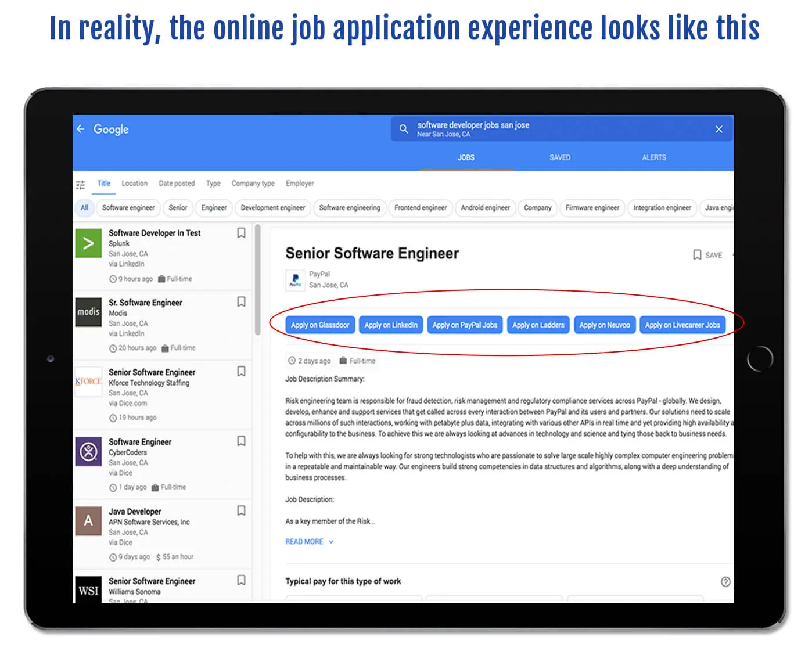Image resolution: width=812 pixels, height=651 pixels.
Task: Open the CyberCoders Software Engineer listing
Action: pos(163,465)
